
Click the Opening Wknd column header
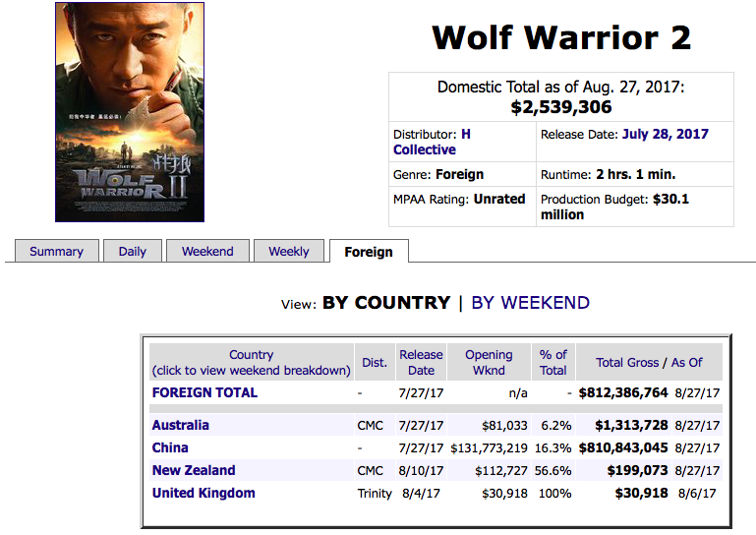point(489,362)
